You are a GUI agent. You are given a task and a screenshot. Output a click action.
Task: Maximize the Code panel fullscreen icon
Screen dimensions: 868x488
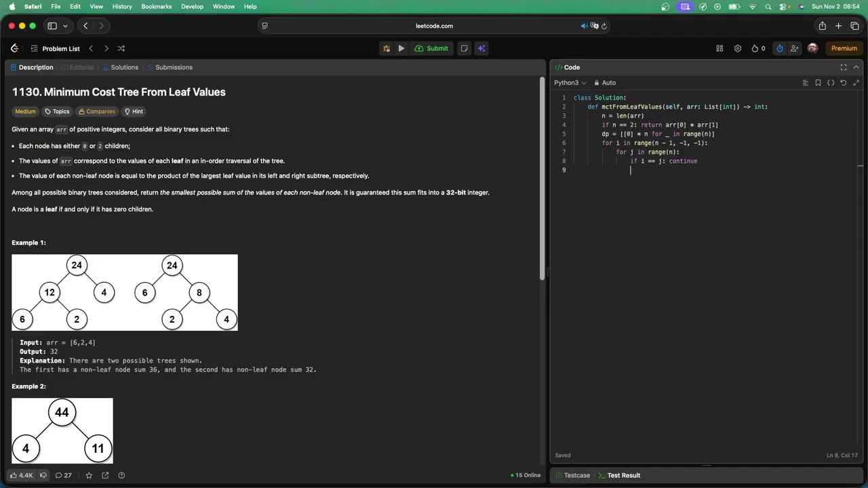click(844, 67)
